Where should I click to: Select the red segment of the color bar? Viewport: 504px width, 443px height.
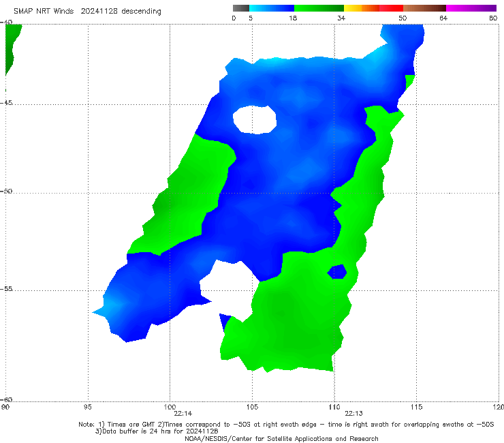coord(391,8)
